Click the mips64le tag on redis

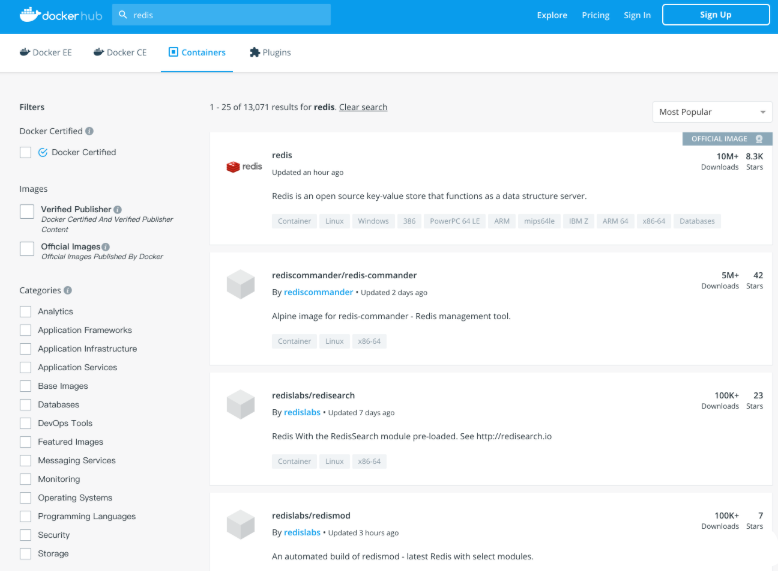tap(539, 221)
